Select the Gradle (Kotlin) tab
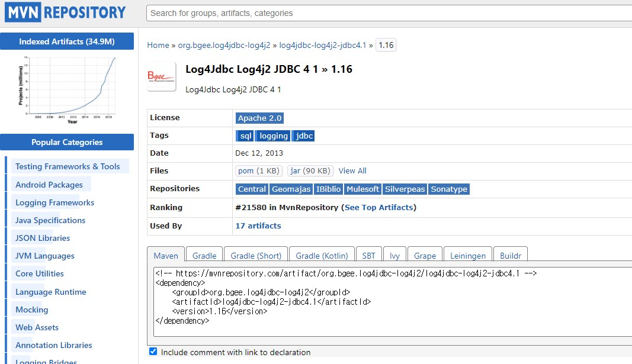 click(x=322, y=256)
